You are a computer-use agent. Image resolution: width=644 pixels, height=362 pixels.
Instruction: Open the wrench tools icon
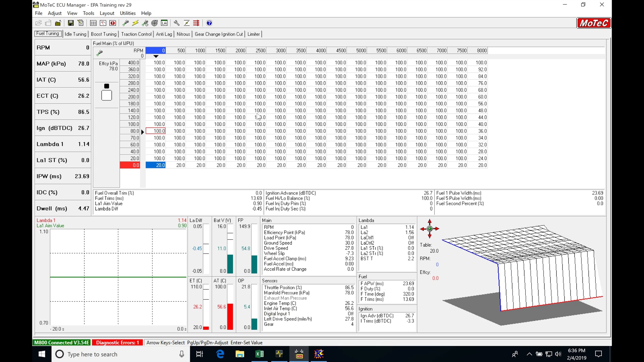(x=177, y=23)
